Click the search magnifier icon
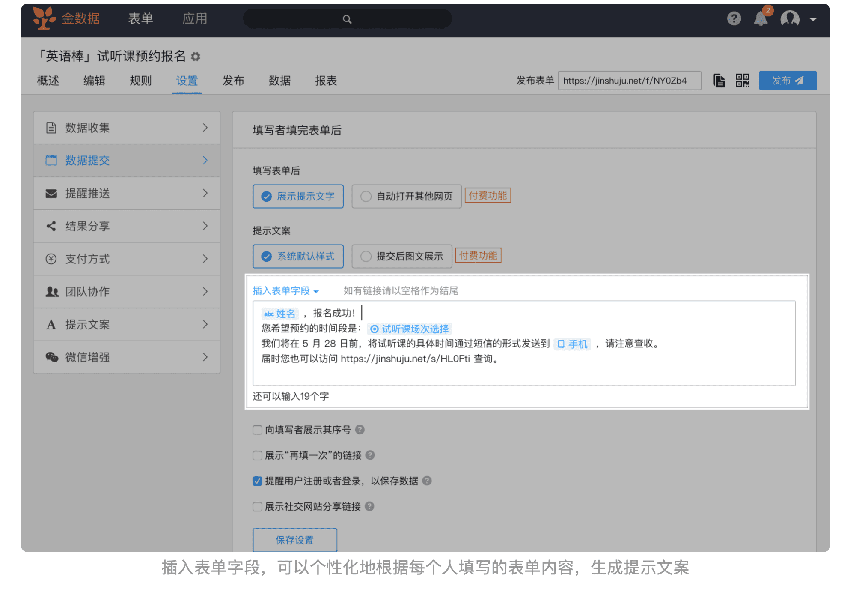868x592 pixels. click(347, 19)
